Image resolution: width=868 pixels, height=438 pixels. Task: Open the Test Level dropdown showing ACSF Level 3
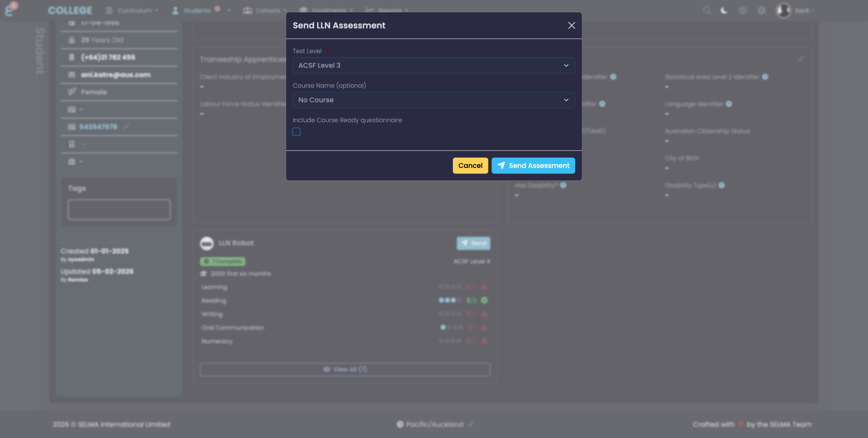(x=433, y=65)
